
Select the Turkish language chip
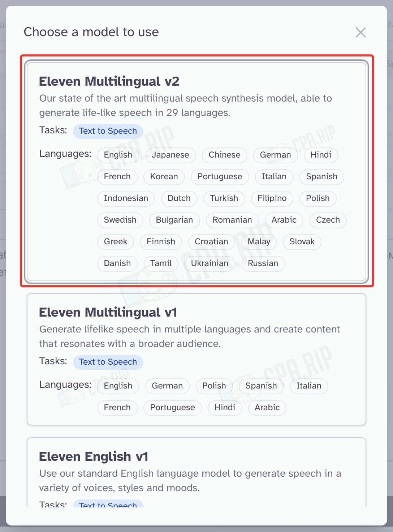click(x=224, y=198)
